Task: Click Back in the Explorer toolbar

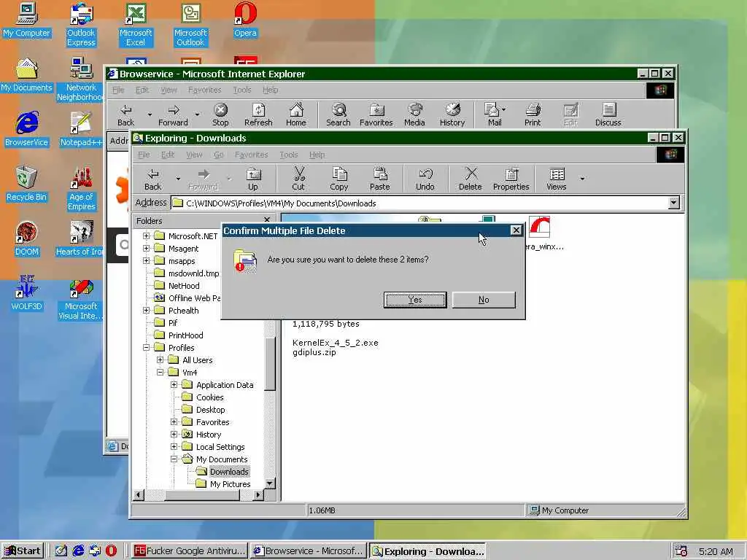Action: tap(153, 179)
